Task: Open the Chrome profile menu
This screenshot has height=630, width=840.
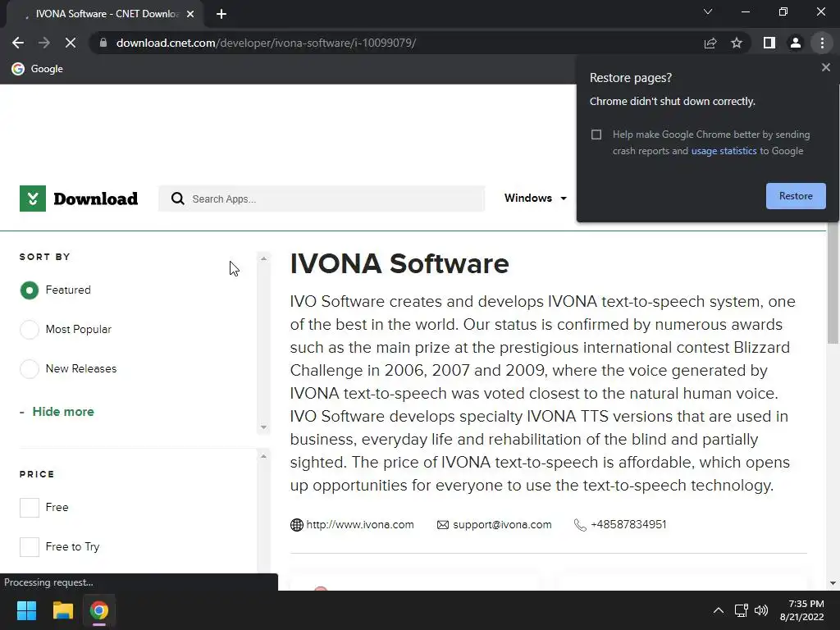Action: pyautogui.click(x=796, y=43)
